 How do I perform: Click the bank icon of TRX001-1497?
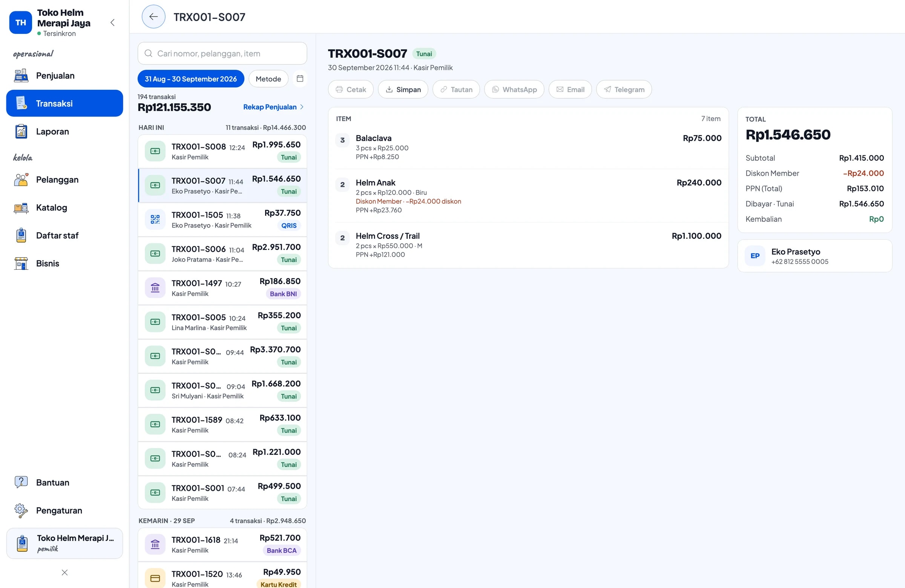(x=155, y=287)
